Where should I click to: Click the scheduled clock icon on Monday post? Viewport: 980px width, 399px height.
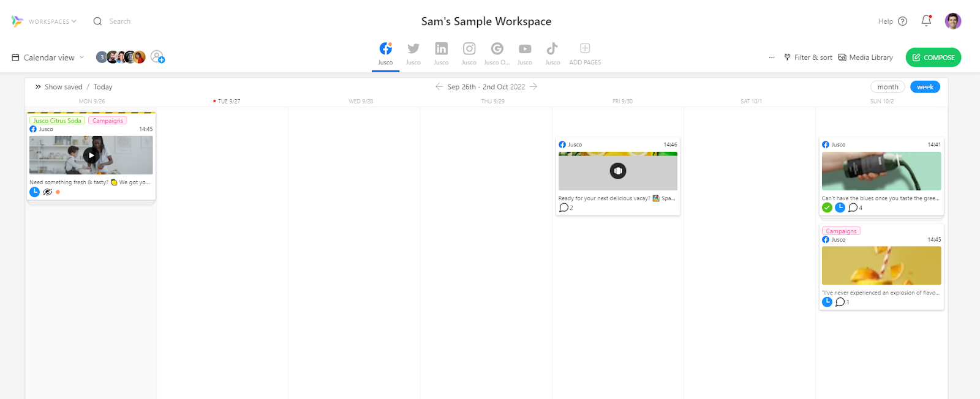pos(35,192)
